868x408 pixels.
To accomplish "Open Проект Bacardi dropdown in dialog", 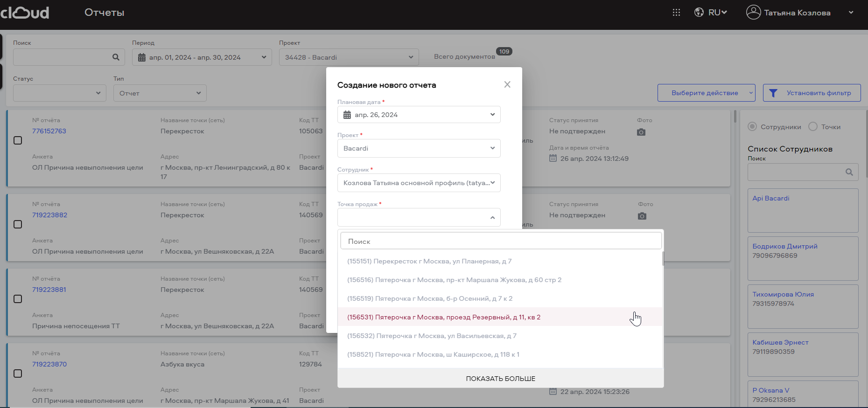I will pos(419,148).
